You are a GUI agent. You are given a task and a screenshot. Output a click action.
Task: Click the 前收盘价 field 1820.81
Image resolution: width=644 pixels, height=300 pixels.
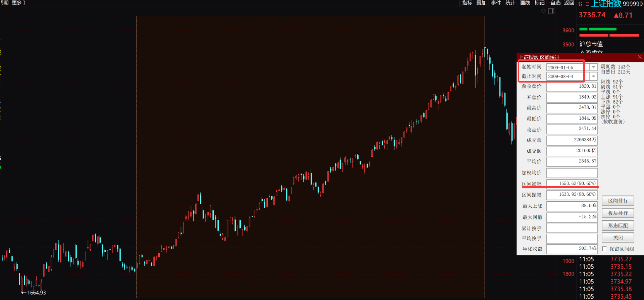click(572, 87)
